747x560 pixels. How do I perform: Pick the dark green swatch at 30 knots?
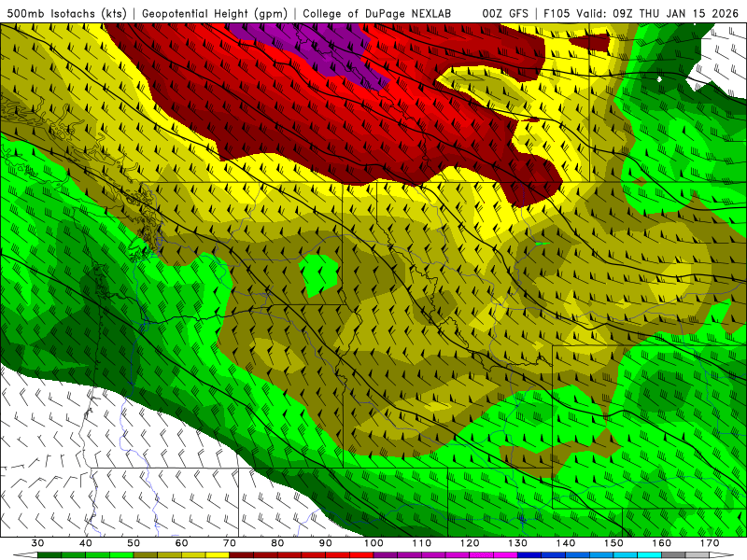click(x=49, y=555)
